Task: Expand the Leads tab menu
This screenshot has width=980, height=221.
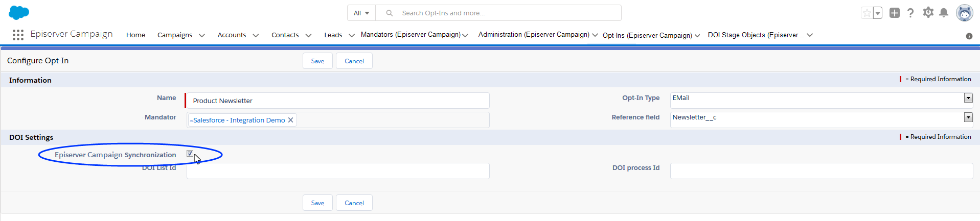Action: pos(352,35)
